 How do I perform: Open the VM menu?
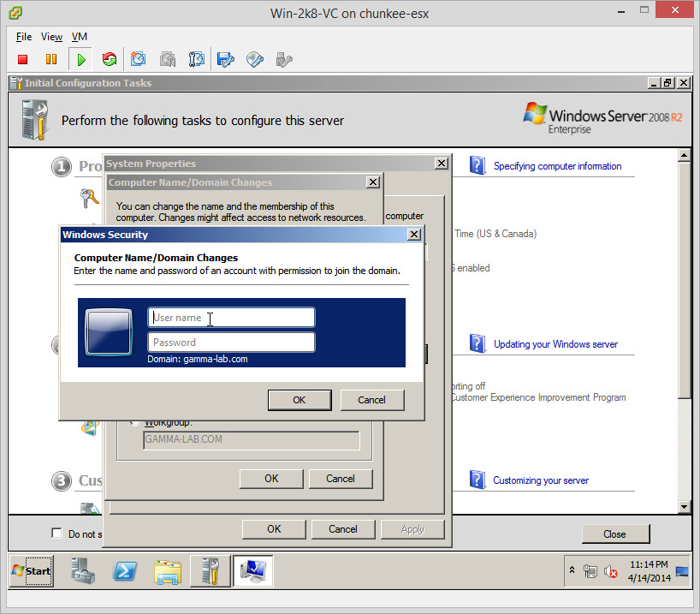pyautogui.click(x=80, y=37)
